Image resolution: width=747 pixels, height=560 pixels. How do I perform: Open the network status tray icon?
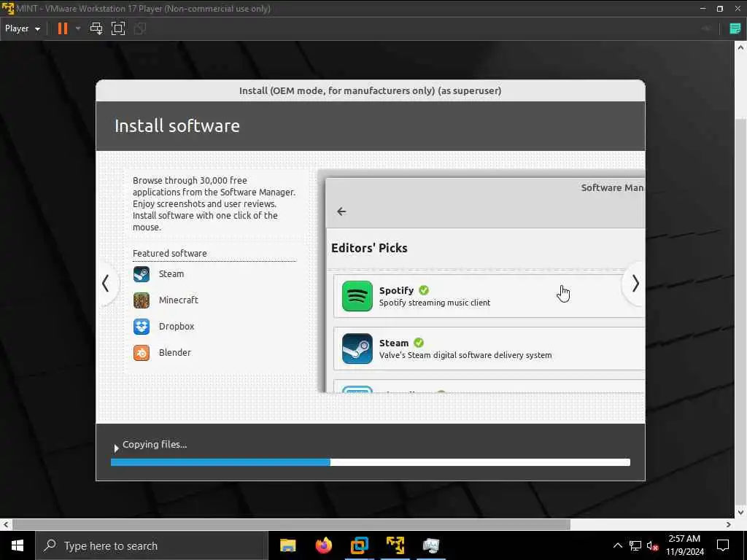[635, 545]
